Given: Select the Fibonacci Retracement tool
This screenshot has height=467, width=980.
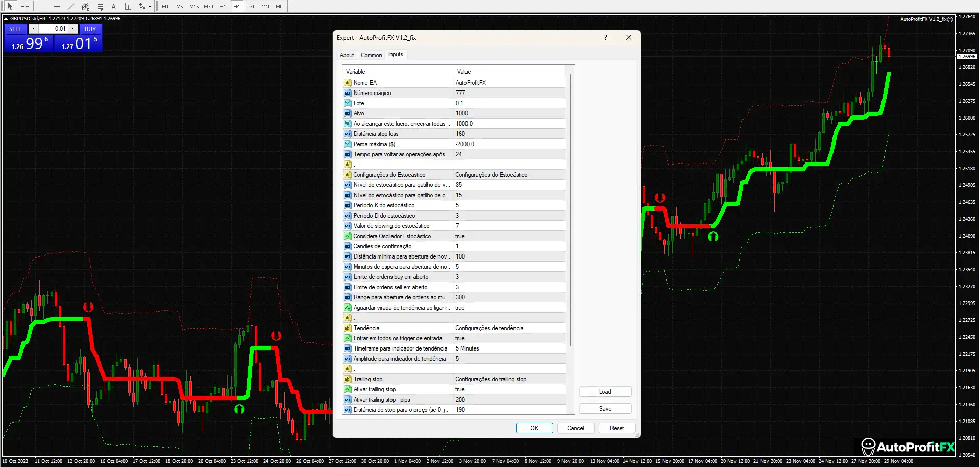Looking at the screenshot, I should click(x=99, y=6).
